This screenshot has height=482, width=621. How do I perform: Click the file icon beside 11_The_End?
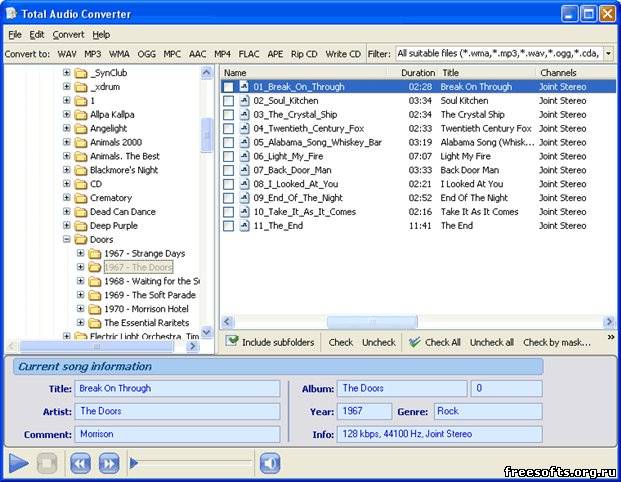click(x=244, y=225)
